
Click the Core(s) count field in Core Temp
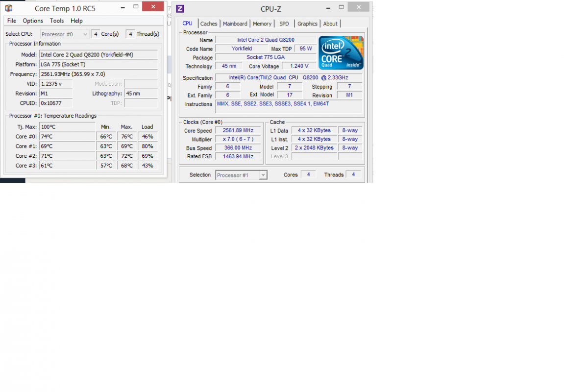tap(95, 34)
